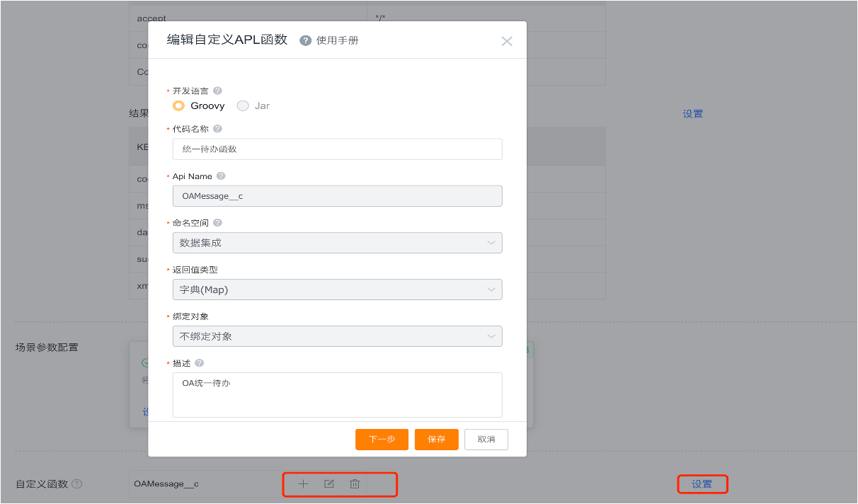Add a new custom function with plus icon
This screenshot has width=858, height=504.
pos(303,484)
